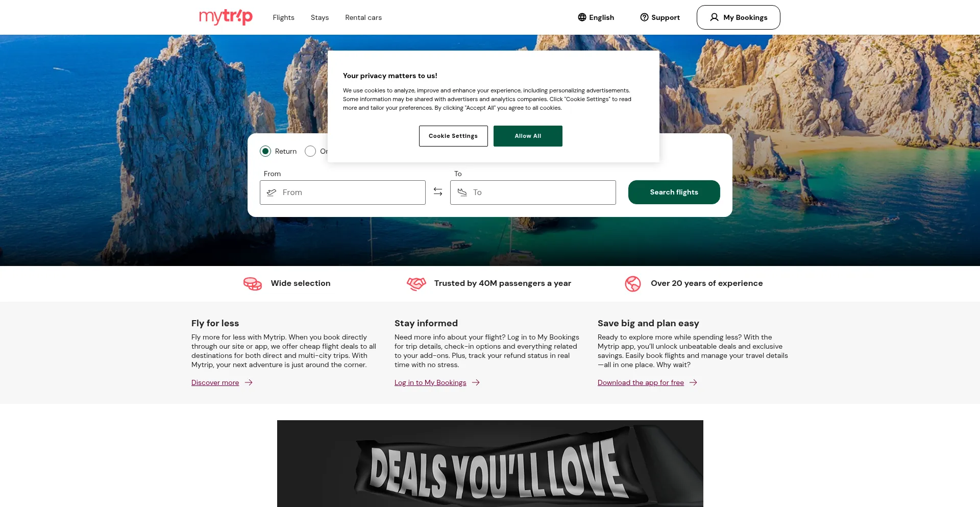Click arrow next to Download the app
980x507 pixels.
click(693, 382)
